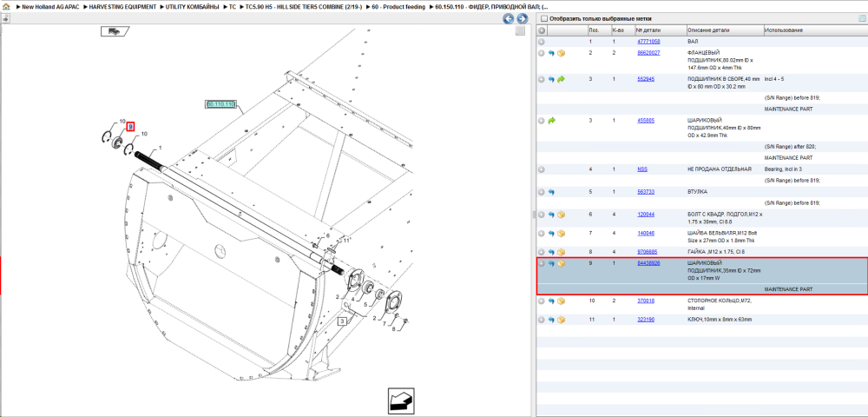Viewport: 868px width, 417px height.
Task: Click boxed callout 3 on the diagram
Action: (x=343, y=321)
